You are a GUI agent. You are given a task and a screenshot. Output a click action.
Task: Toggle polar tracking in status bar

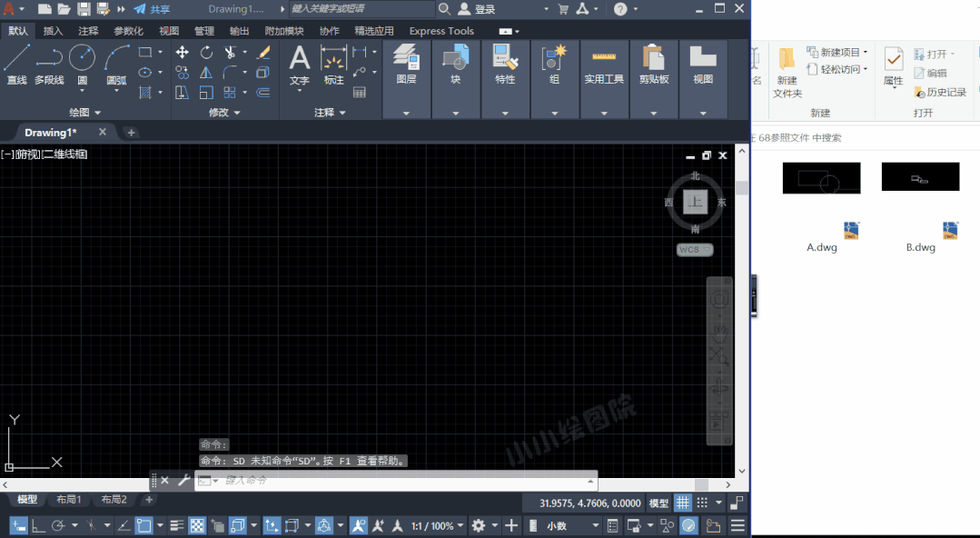point(58,525)
